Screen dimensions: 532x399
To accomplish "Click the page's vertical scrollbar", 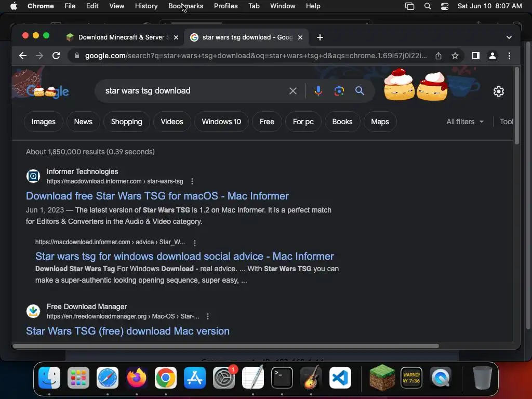I will pyautogui.click(x=516, y=106).
